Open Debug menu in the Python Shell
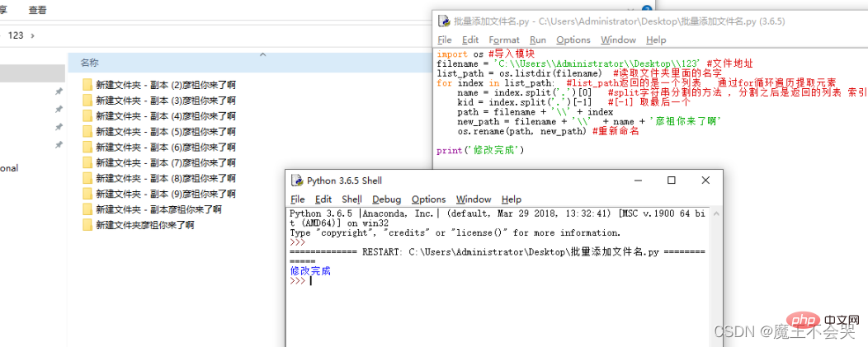This screenshot has height=347, width=868. pos(386,199)
